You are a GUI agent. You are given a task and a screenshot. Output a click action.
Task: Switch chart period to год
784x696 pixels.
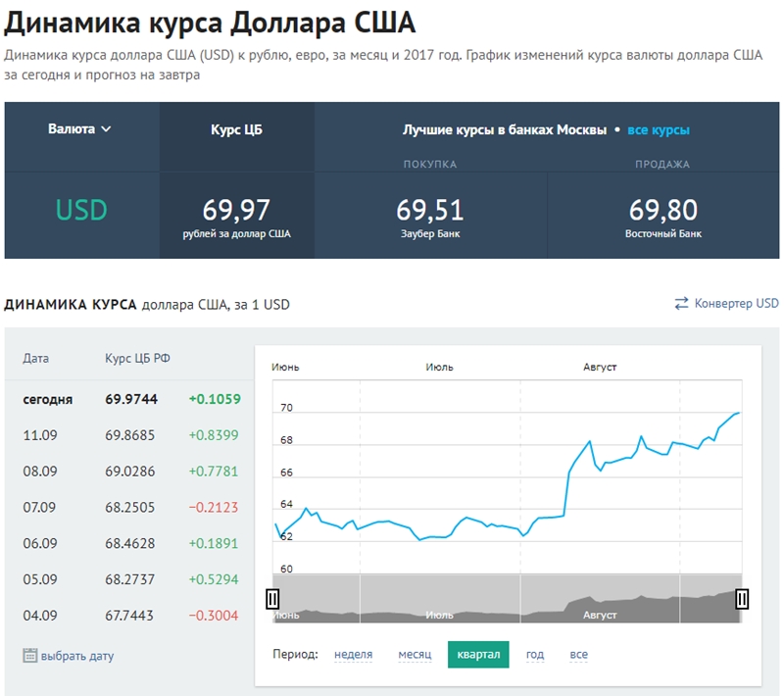click(534, 654)
